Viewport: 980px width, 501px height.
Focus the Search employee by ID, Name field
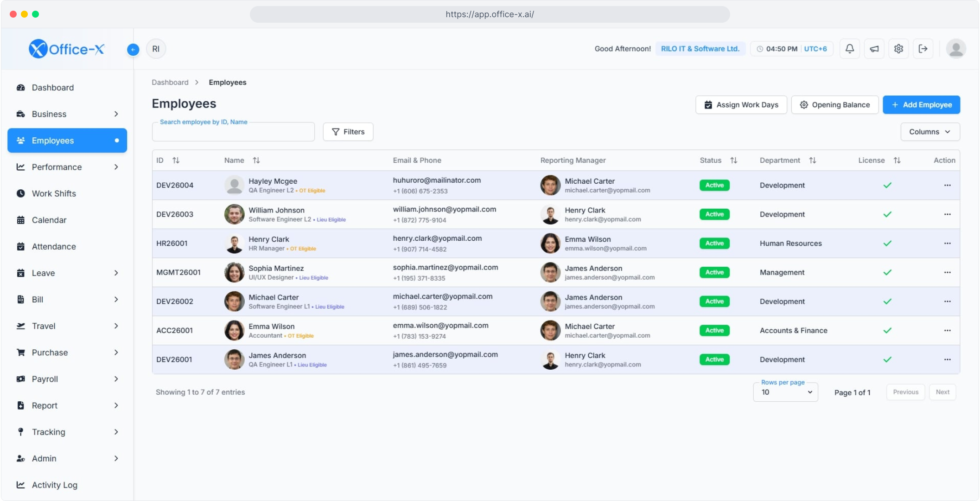click(x=233, y=132)
